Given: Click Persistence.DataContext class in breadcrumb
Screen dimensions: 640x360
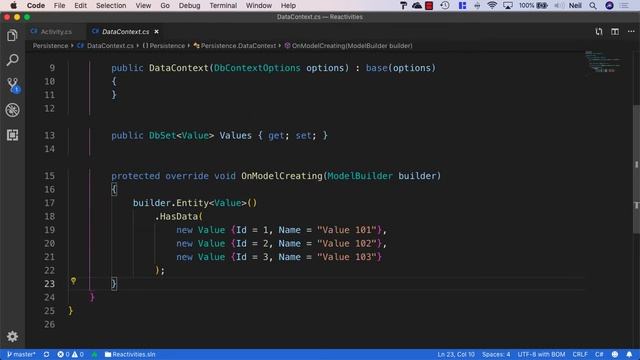Looking at the screenshot, I should point(235,46).
